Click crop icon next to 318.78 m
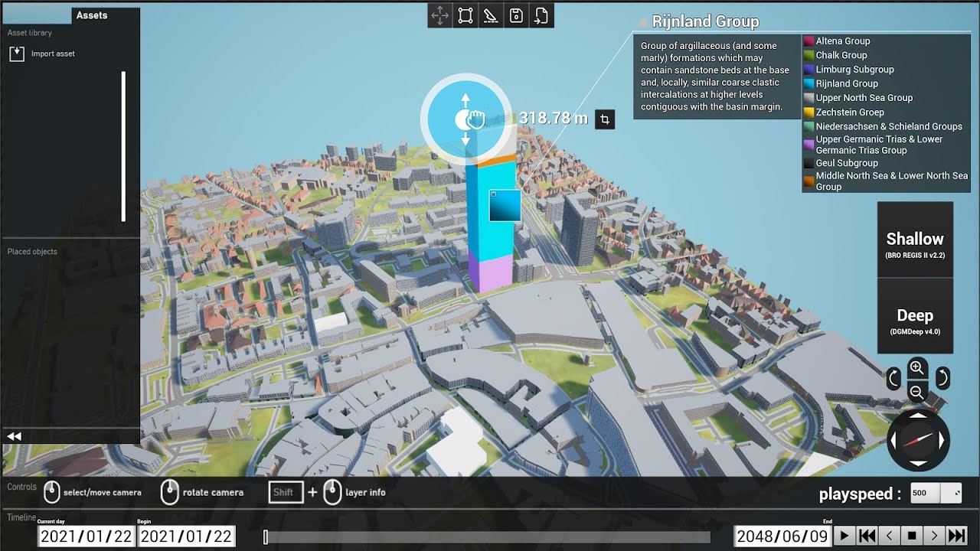The height and width of the screenshot is (551, 980). [x=605, y=119]
